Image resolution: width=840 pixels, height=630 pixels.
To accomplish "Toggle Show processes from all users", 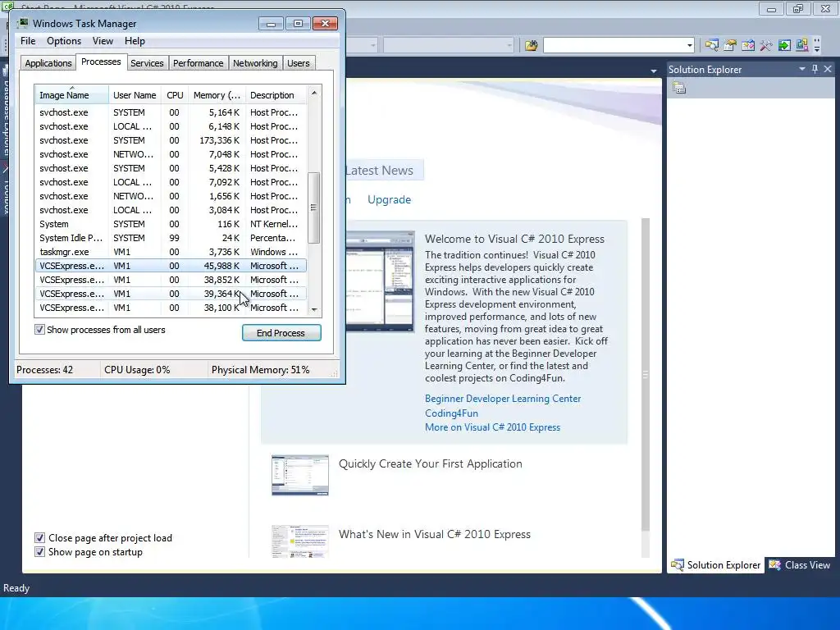I will tap(39, 330).
